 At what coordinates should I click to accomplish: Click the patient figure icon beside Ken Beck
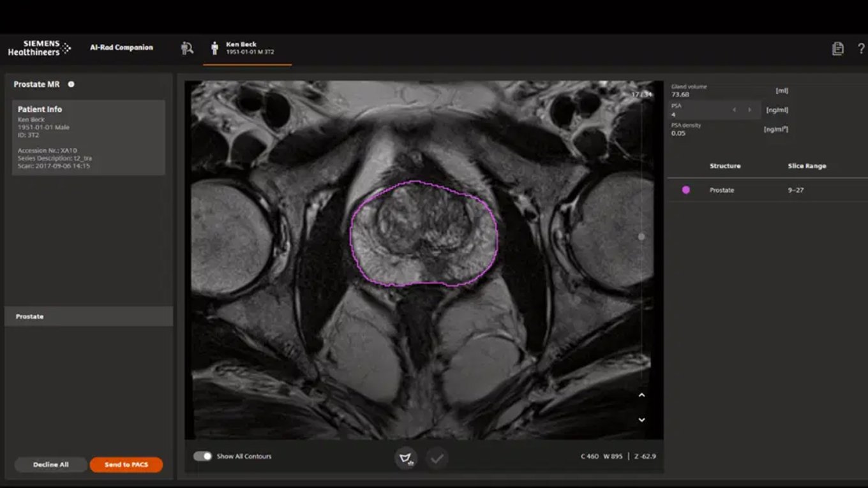click(214, 47)
